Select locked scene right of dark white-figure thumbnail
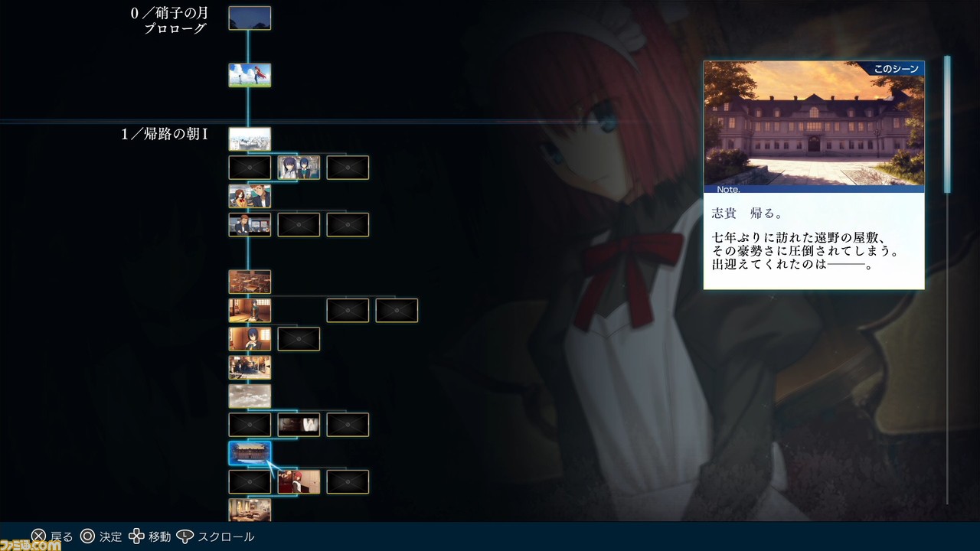Viewport: 980px width, 551px height. [x=348, y=425]
